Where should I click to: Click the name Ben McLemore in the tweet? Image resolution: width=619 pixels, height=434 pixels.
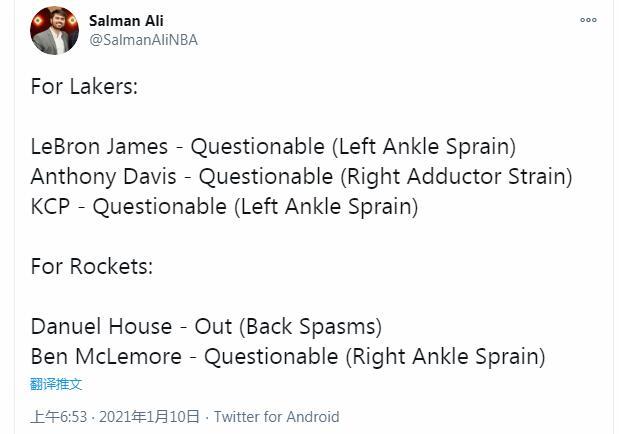[106, 356]
